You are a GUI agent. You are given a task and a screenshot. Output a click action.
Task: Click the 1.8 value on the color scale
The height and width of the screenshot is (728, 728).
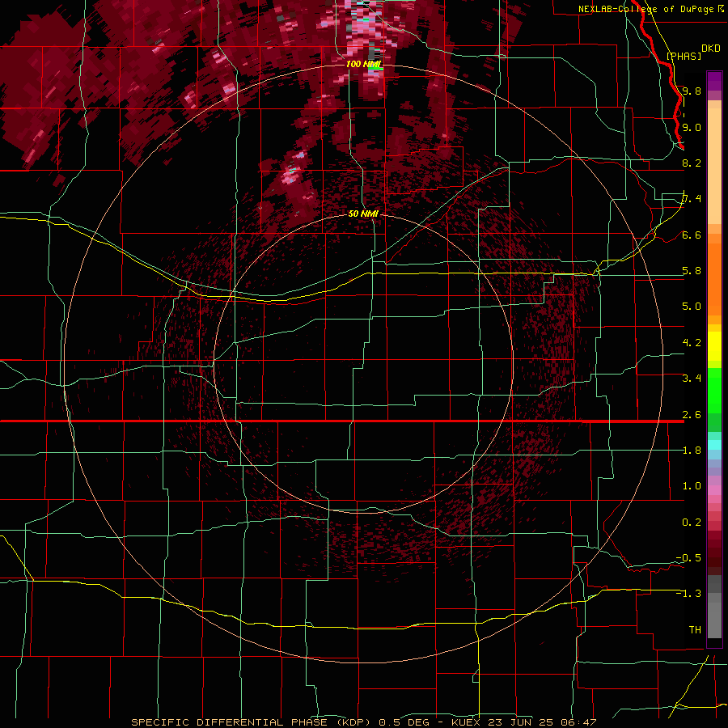692,451
